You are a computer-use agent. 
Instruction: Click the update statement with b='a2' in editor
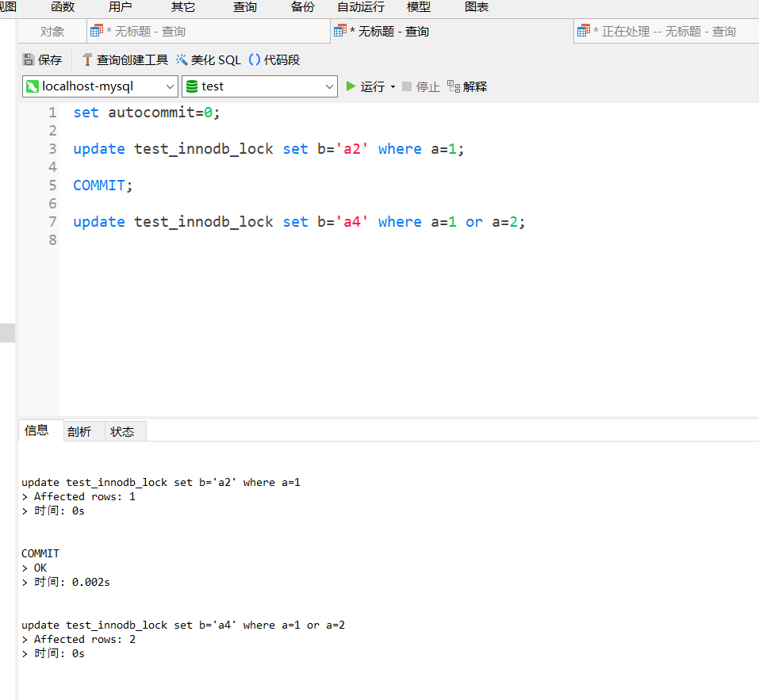pos(269,149)
